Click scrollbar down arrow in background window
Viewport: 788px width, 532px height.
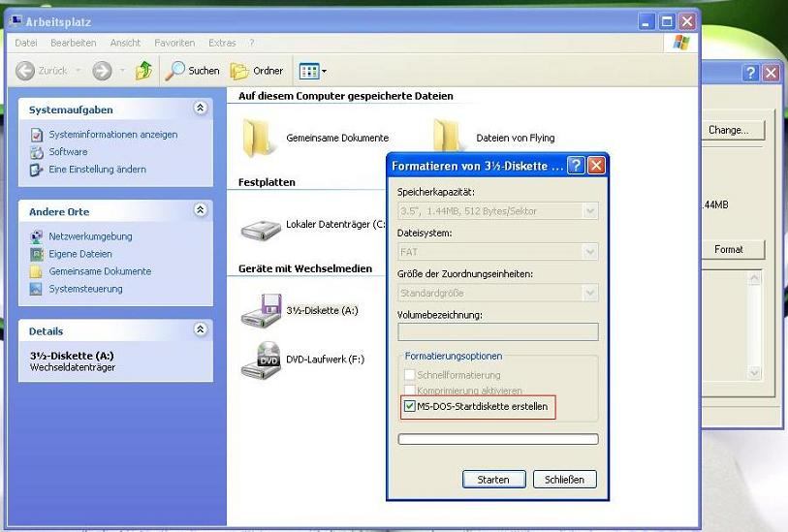coord(754,372)
